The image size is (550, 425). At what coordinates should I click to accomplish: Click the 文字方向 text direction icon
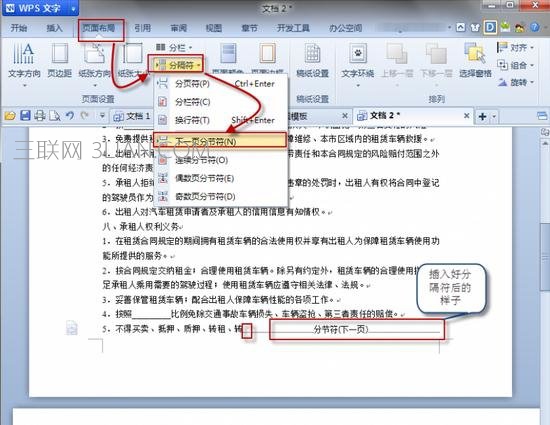coord(24,54)
